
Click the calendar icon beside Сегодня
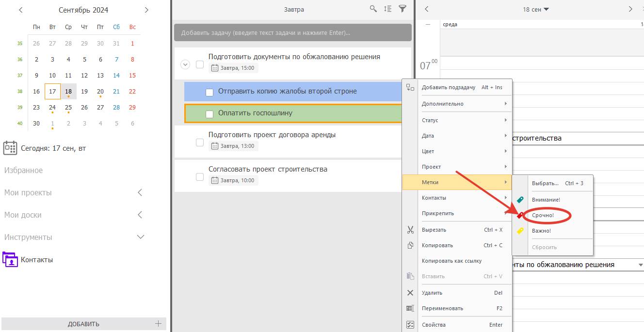point(10,148)
